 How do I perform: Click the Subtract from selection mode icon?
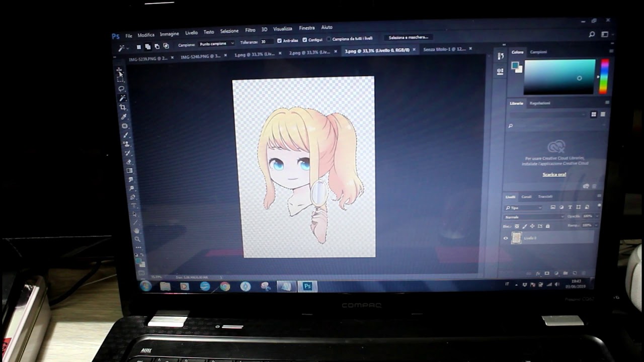coord(157,46)
